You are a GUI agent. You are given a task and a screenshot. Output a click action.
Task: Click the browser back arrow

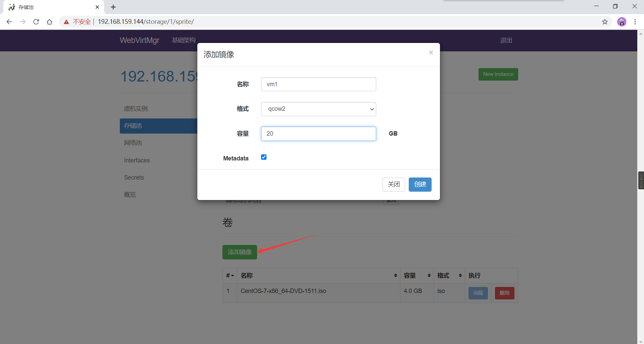pyautogui.click(x=9, y=22)
